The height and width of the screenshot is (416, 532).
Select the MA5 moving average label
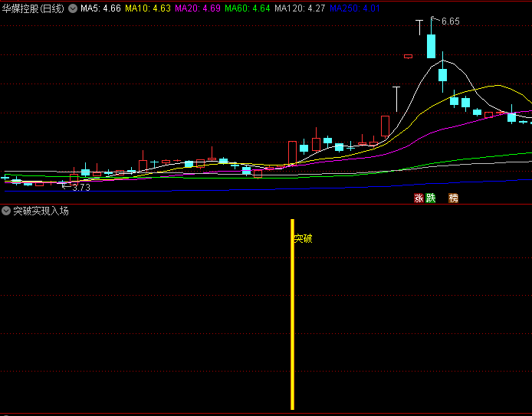(x=100, y=9)
